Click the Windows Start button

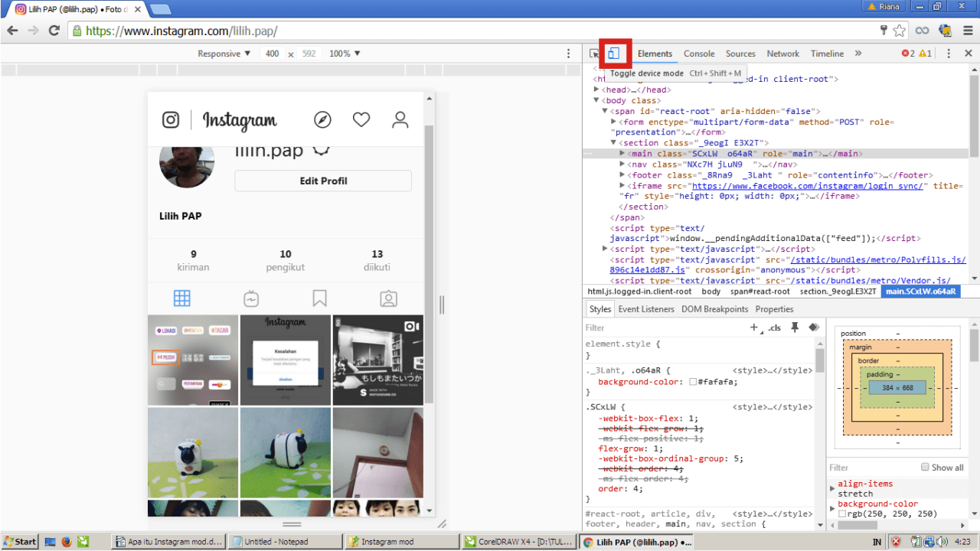tap(20, 542)
